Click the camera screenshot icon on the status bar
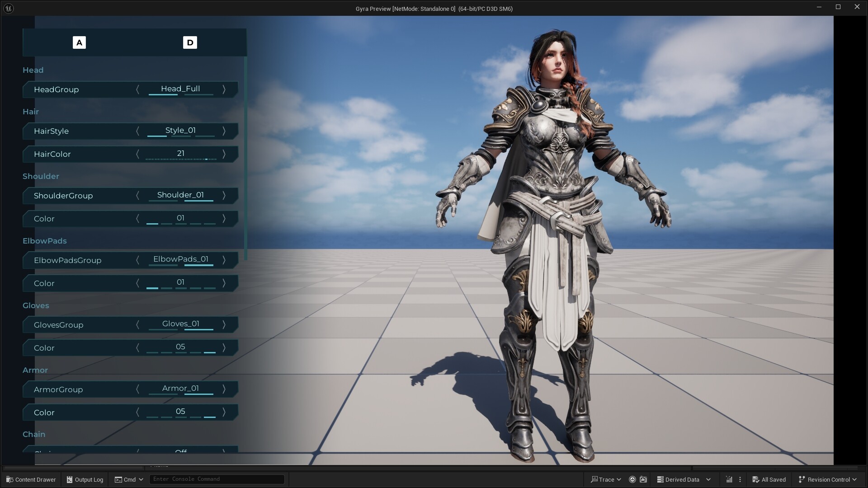 pos(643,479)
